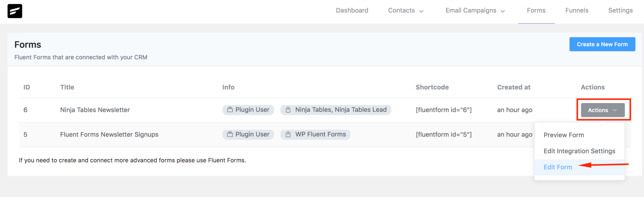Go to the Dashboard tab
Image resolution: width=644 pixels, height=197 pixels.
[x=352, y=10]
